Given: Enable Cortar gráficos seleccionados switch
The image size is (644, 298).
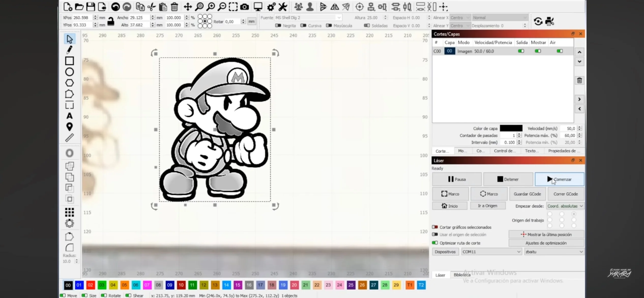Looking at the screenshot, I should pyautogui.click(x=435, y=227).
